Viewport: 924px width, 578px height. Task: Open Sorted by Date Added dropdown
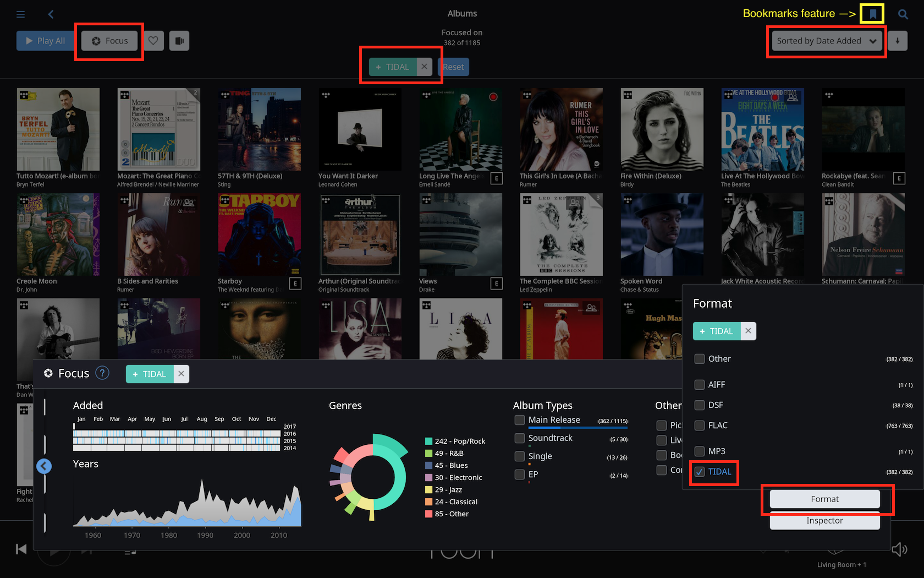click(x=827, y=41)
